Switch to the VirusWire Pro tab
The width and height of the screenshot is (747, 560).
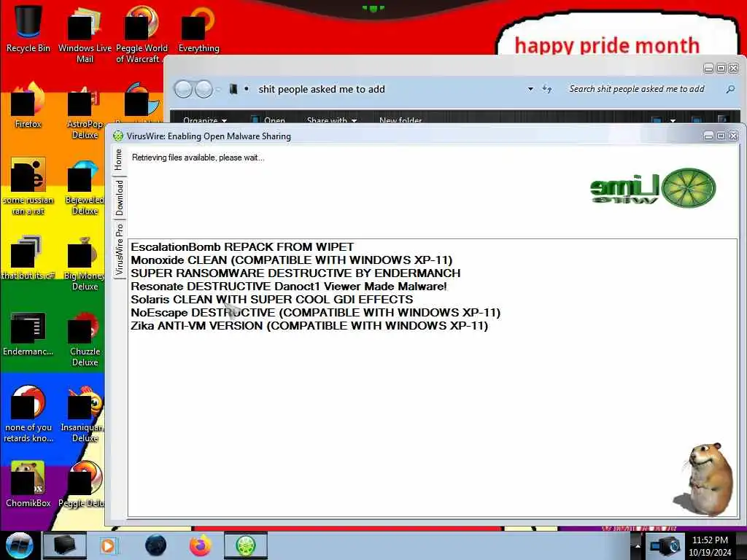[119, 249]
